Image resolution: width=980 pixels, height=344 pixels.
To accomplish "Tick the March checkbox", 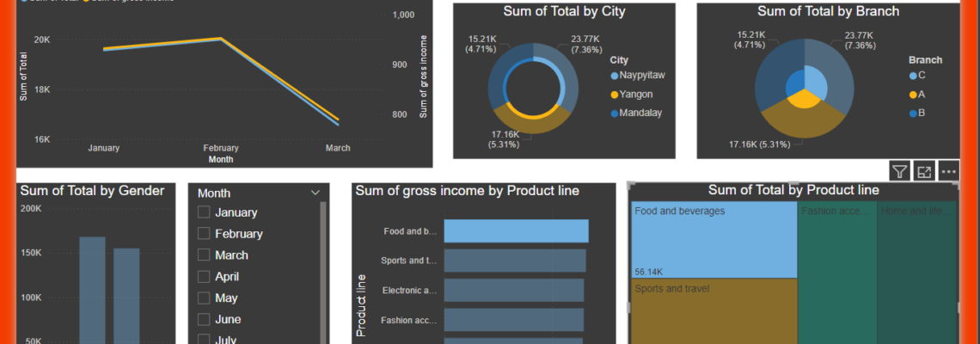I will tap(203, 255).
